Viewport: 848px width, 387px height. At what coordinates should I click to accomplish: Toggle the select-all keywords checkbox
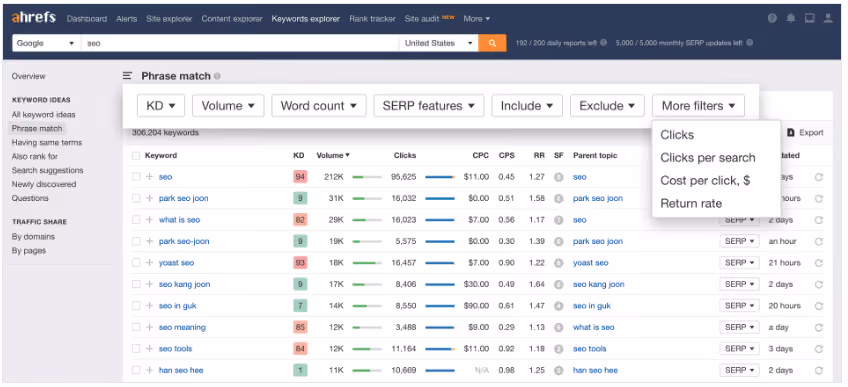(x=136, y=156)
